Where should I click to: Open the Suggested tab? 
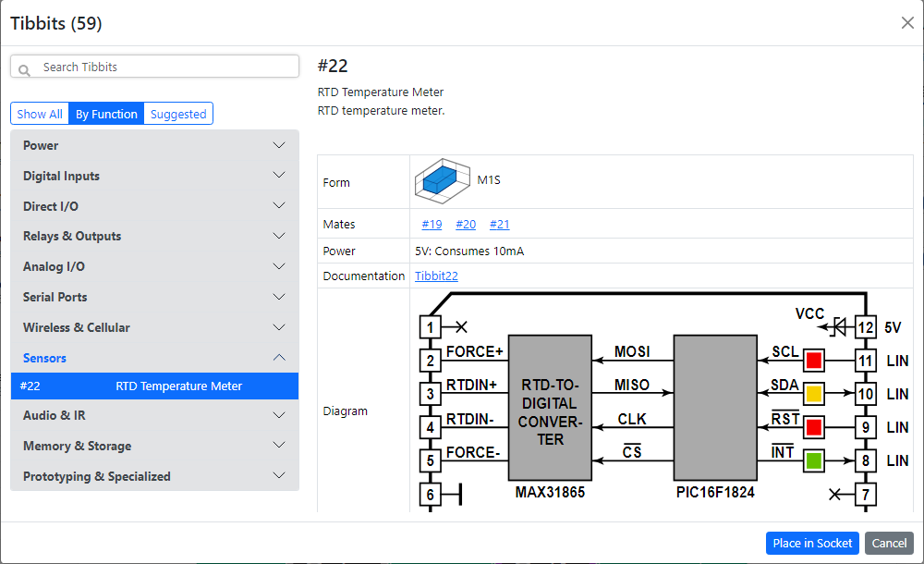(178, 114)
